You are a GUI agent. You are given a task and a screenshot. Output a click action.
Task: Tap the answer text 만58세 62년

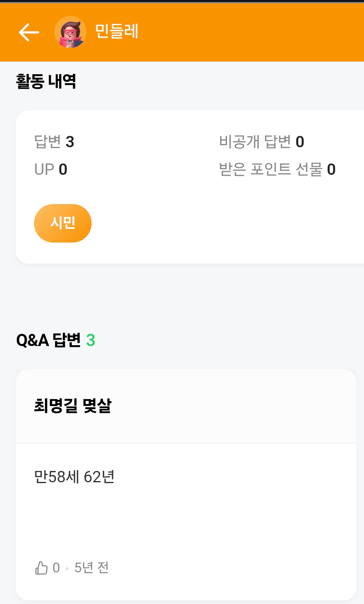[74, 477]
